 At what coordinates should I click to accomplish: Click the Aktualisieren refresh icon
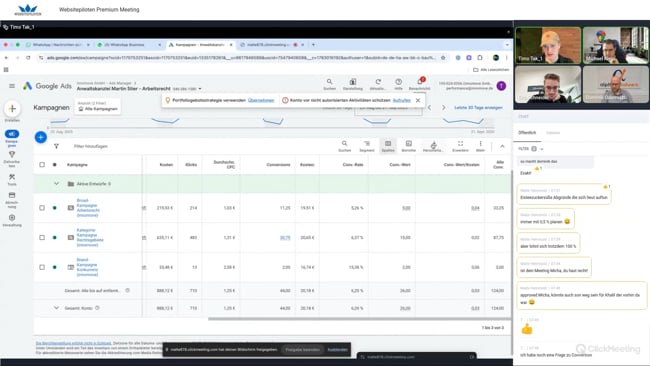point(378,82)
